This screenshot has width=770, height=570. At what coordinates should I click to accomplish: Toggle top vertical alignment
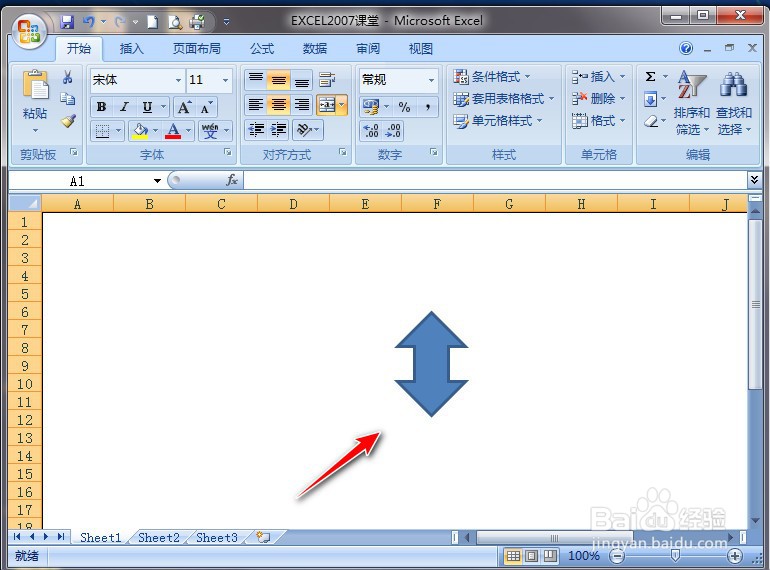[x=256, y=79]
